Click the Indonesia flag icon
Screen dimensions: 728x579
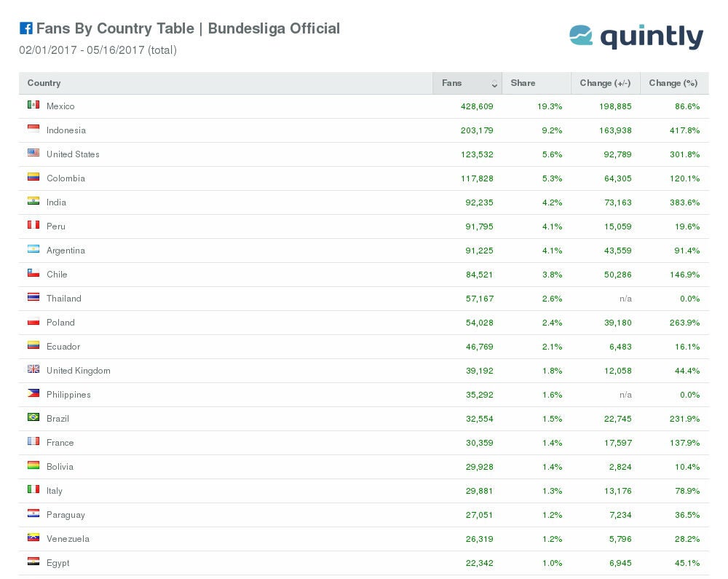[33, 130]
